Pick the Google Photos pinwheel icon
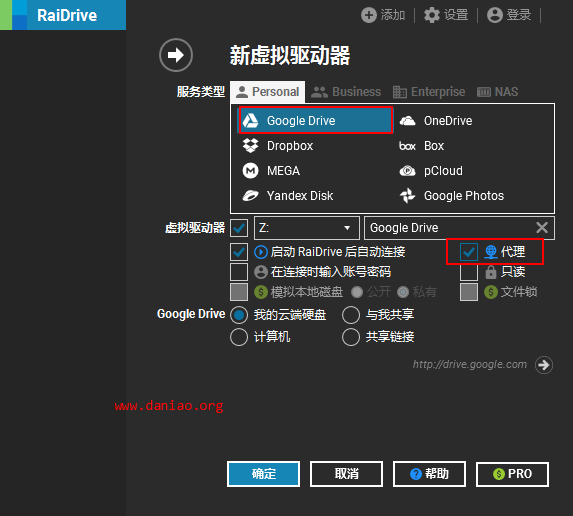This screenshot has width=573, height=516. (407, 196)
